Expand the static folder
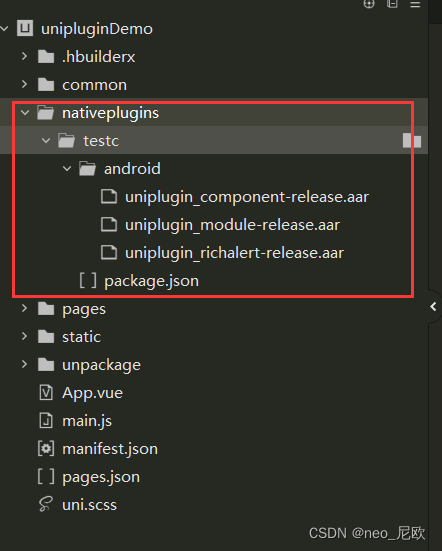The height and width of the screenshot is (551, 442). pyautogui.click(x=24, y=336)
